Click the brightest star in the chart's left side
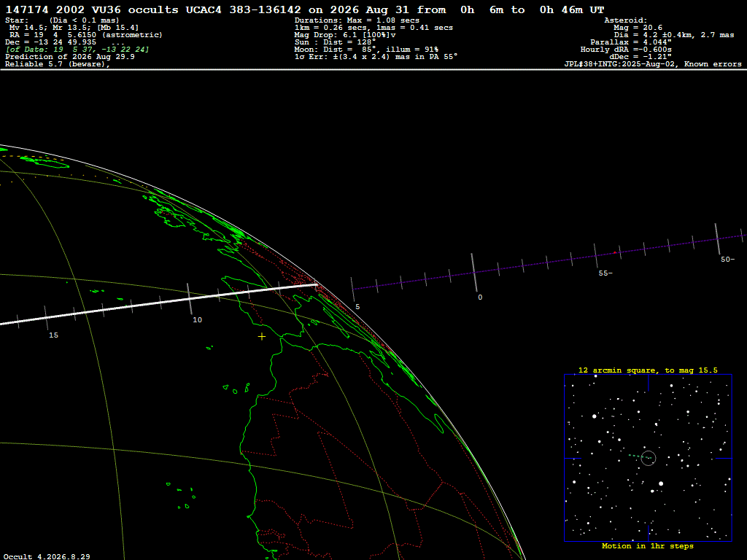 pos(594,416)
